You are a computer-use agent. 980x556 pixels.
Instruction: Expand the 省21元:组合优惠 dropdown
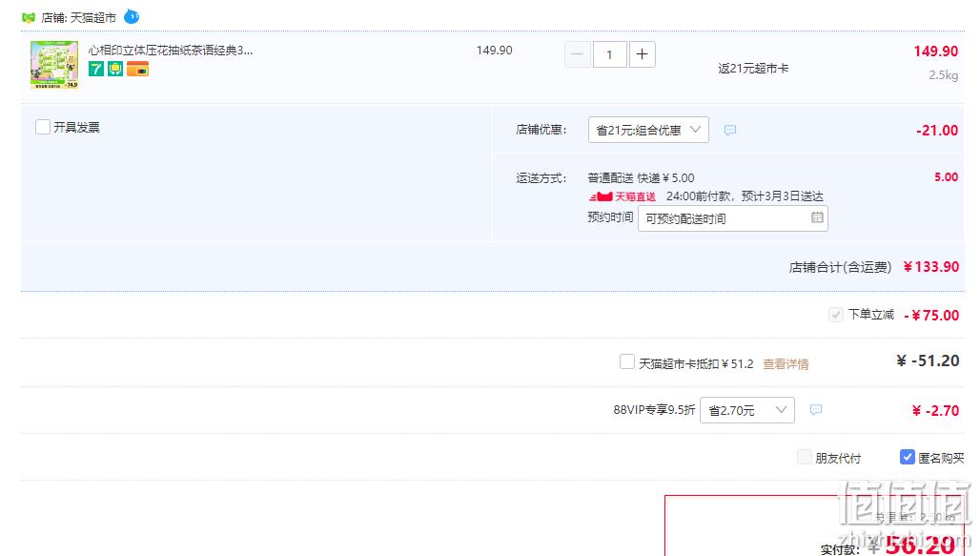pyautogui.click(x=648, y=130)
